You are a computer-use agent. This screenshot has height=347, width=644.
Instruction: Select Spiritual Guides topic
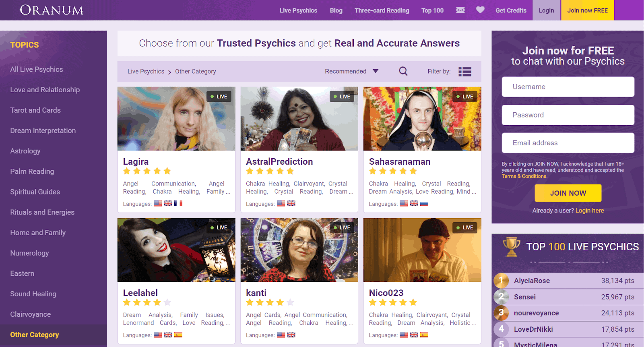tap(35, 192)
